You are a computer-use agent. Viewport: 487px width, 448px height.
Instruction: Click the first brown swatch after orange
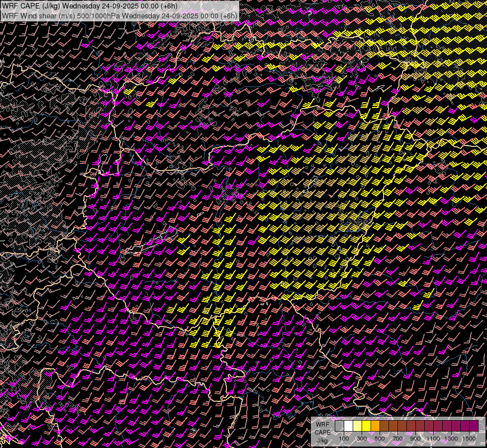(384, 426)
